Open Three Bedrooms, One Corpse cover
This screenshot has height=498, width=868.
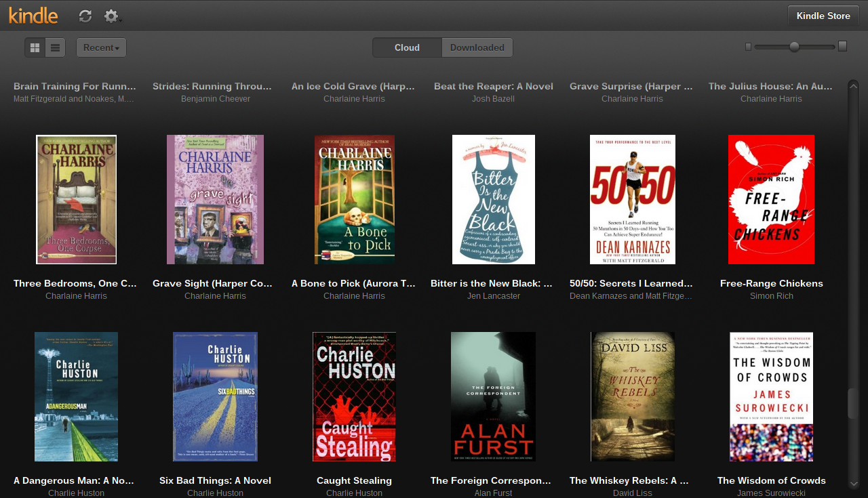tap(76, 199)
